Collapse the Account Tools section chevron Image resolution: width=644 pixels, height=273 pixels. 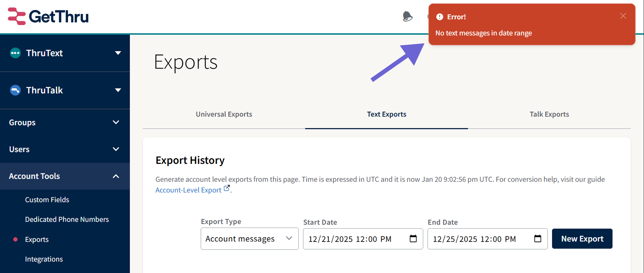116,176
